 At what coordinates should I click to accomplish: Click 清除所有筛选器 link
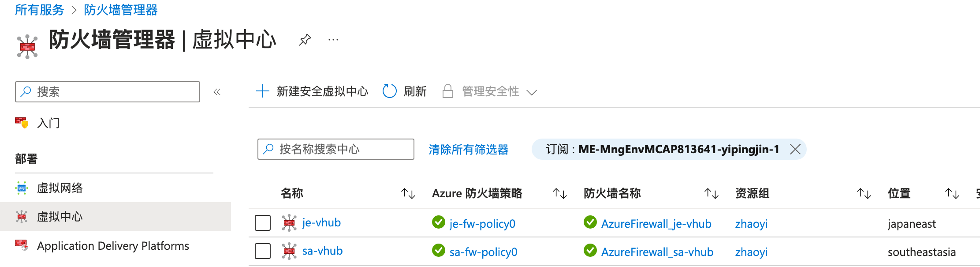469,150
